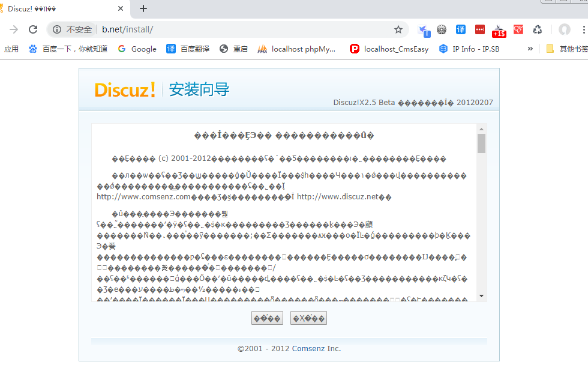
Task: Click the 'Discuz!X2.5 Beta' version text
Action: click(364, 103)
